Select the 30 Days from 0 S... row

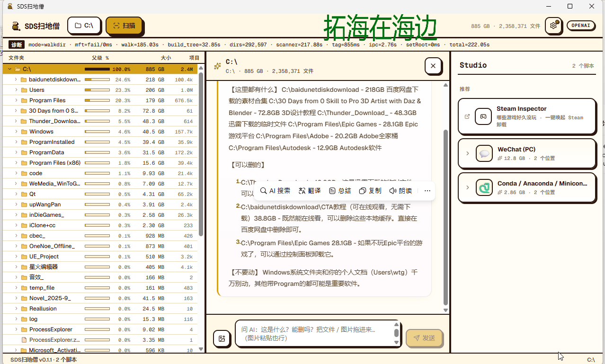coord(100,111)
